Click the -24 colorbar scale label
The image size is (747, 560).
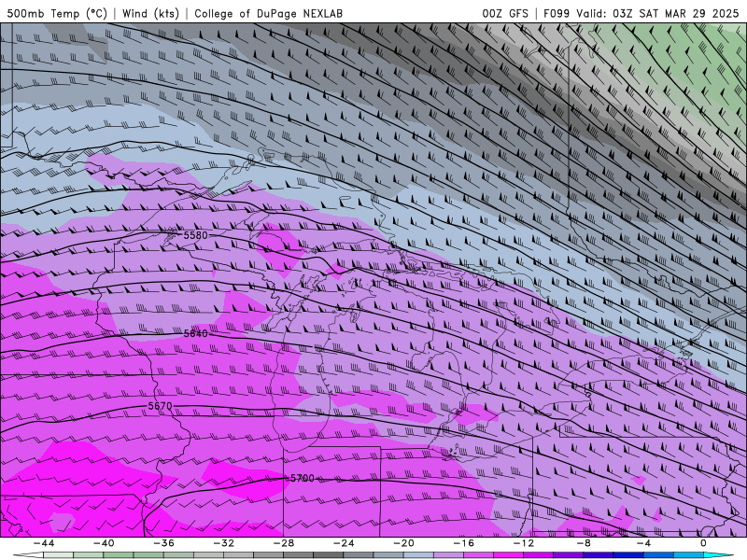point(344,543)
